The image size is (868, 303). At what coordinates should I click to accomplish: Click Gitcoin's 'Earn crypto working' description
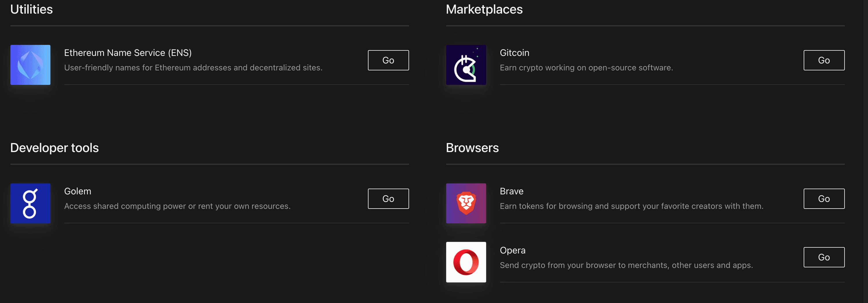(586, 68)
